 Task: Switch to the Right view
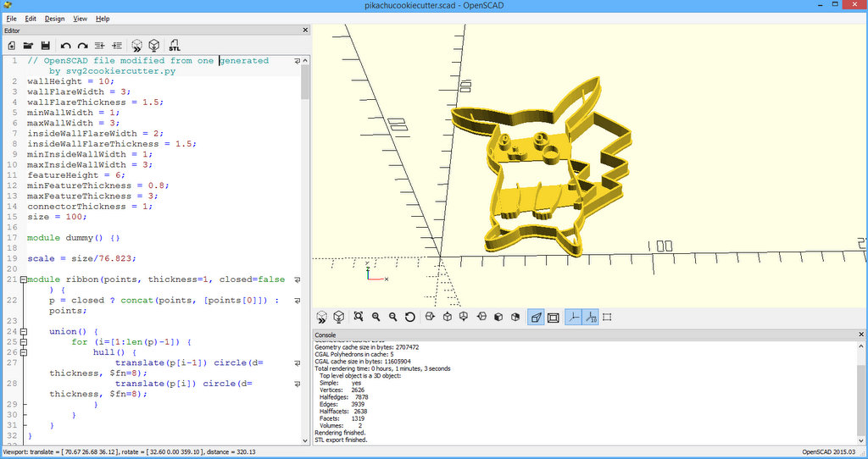click(430, 317)
